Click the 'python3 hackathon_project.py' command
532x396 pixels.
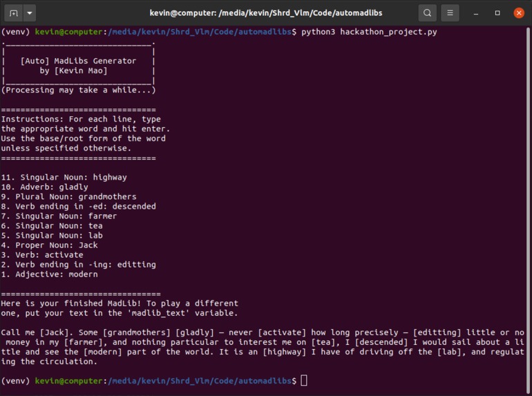[x=369, y=32]
